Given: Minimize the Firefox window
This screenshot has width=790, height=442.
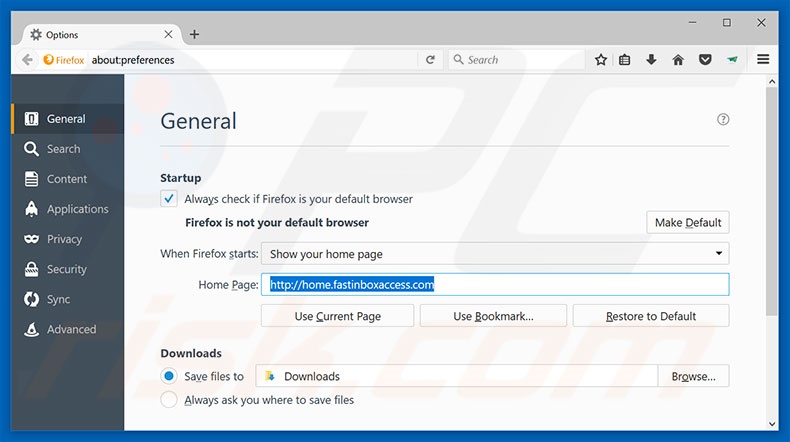Looking at the screenshot, I should 693,23.
